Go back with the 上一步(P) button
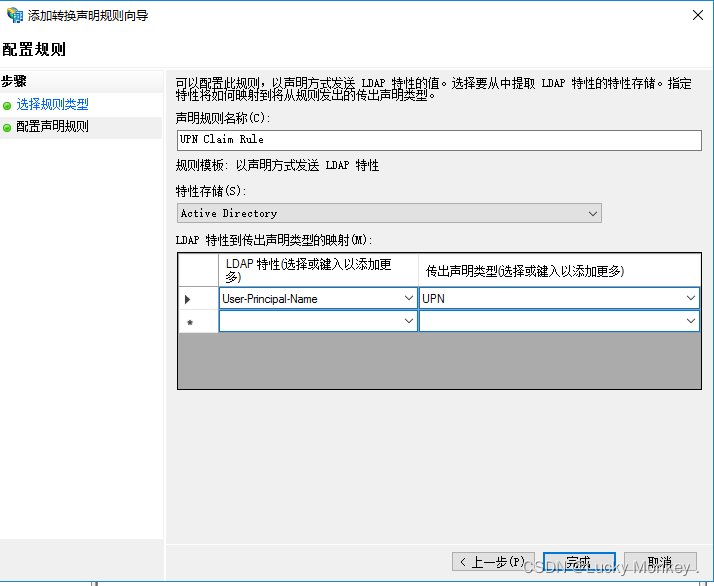Screen dimensions: 714x586 click(x=493, y=561)
